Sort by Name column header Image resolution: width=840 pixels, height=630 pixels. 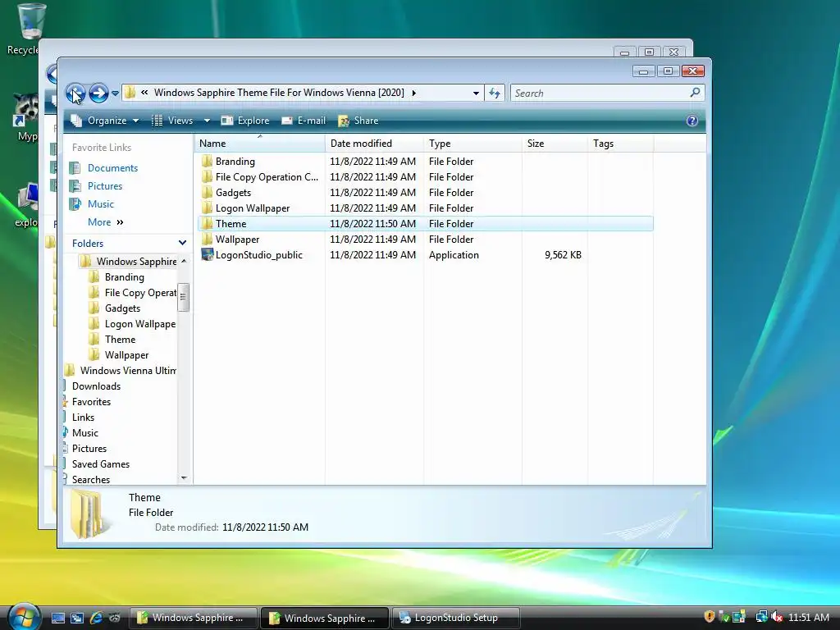259,143
